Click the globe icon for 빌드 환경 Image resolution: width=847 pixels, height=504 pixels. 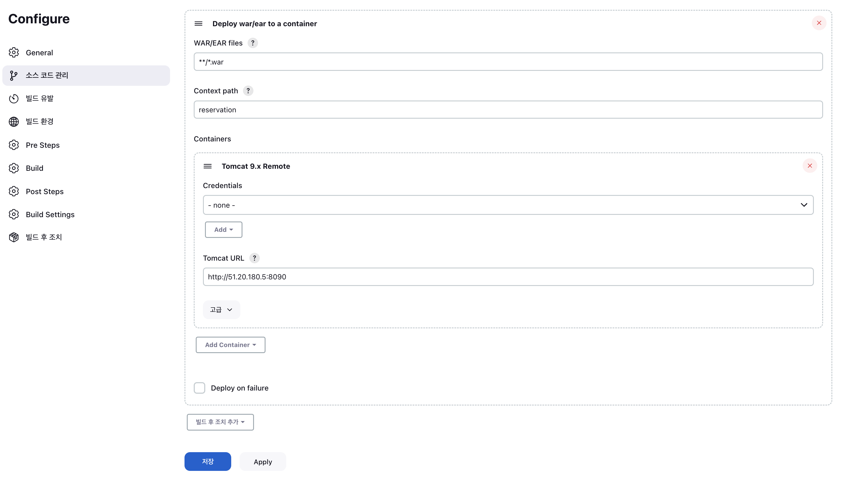[14, 122]
